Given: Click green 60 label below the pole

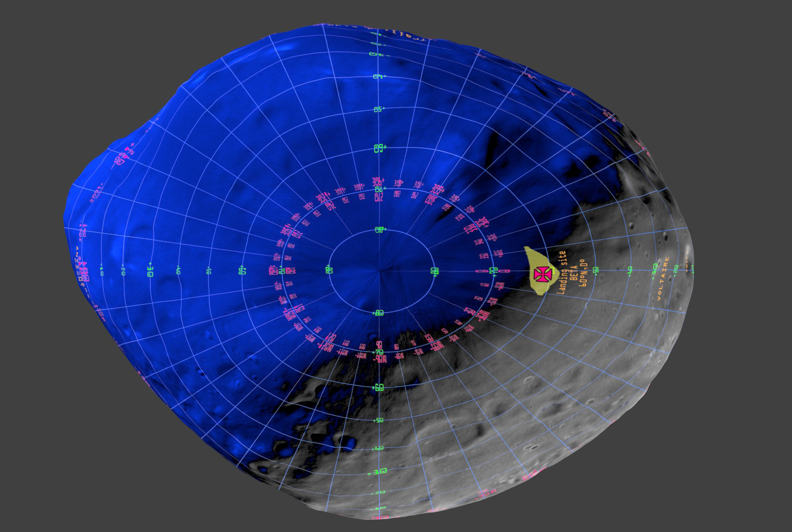Looking at the screenshot, I should point(379,387).
